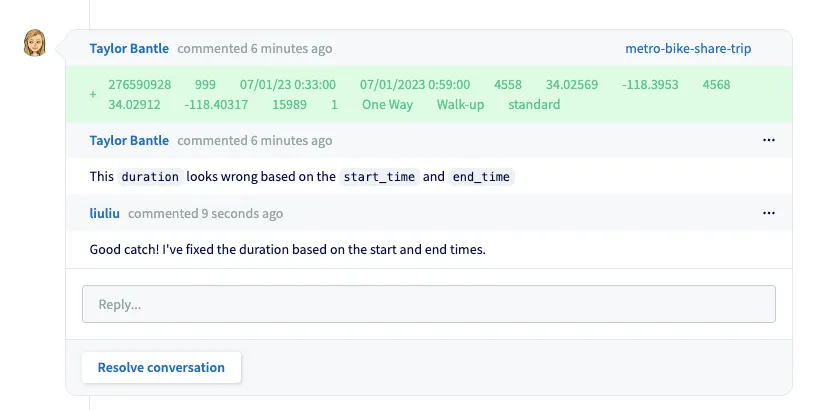Click the 'start_time' code snippet
This screenshot has width=824, height=410.
tap(379, 177)
